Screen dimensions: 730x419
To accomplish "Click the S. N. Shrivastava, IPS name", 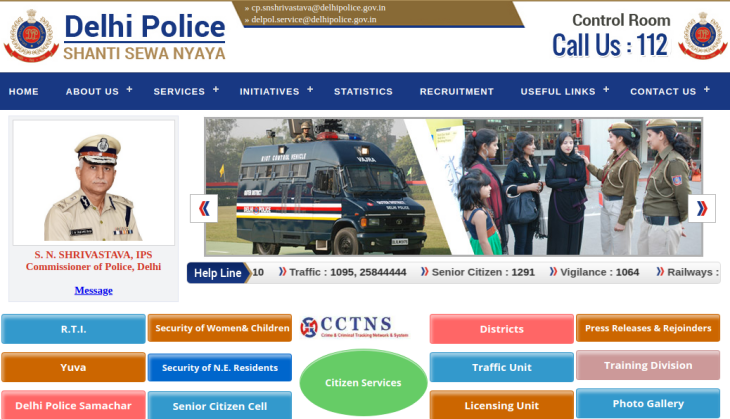I will click(93, 255).
